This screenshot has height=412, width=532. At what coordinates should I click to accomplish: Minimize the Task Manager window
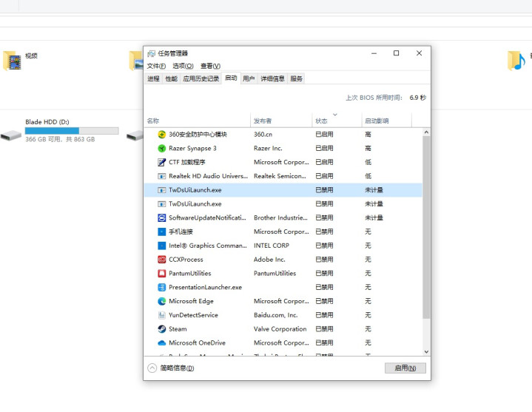point(374,53)
